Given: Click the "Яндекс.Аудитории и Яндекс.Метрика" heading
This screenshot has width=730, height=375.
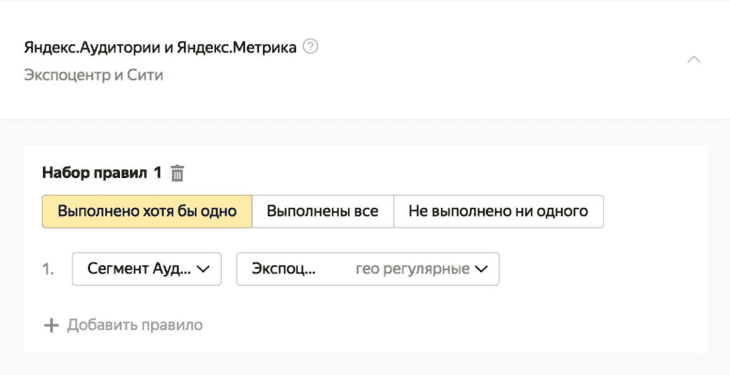Looking at the screenshot, I should 160,48.
